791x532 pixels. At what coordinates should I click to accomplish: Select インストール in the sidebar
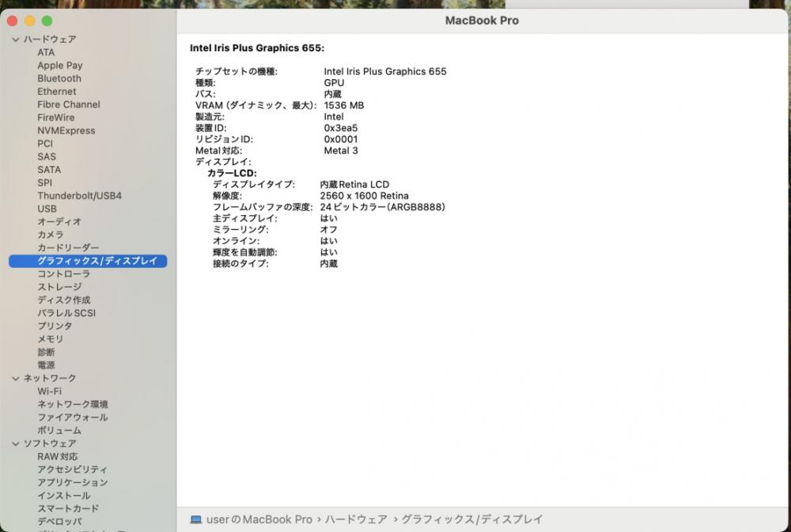(63, 496)
